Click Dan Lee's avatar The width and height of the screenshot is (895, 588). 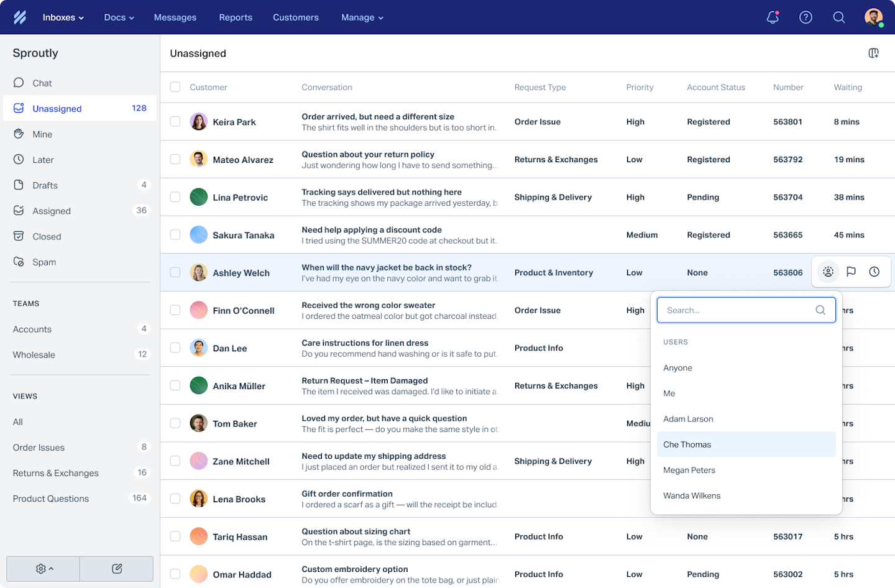[x=199, y=348]
